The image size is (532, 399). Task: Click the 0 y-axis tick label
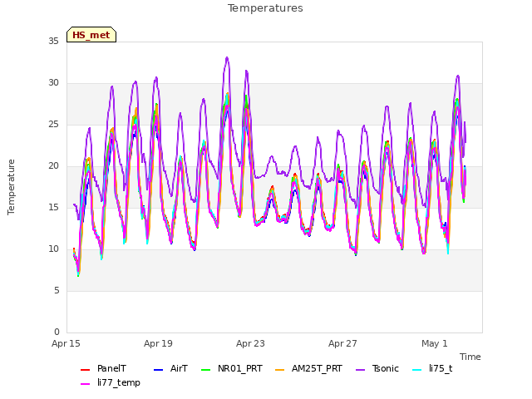click(x=57, y=332)
